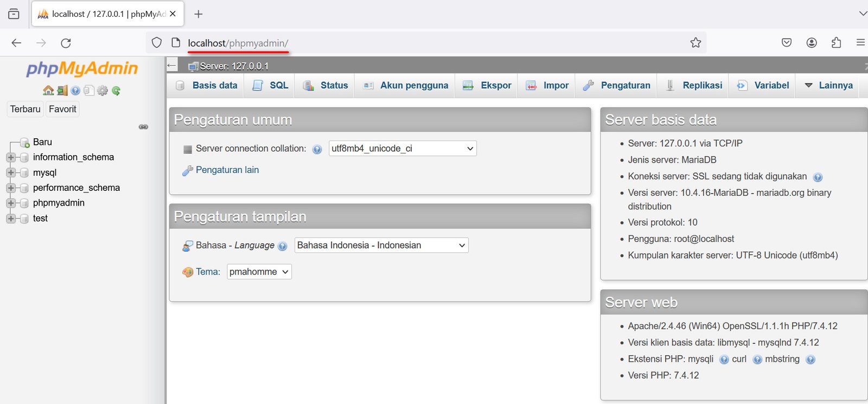
Task: Click shield tracking protection icon in address bar
Action: pos(157,43)
